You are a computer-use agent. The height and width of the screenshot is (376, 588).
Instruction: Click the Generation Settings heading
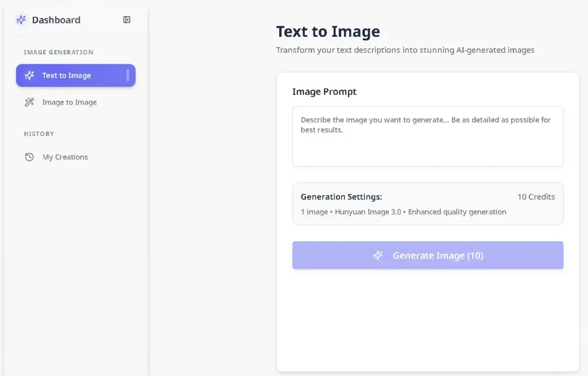pos(341,197)
